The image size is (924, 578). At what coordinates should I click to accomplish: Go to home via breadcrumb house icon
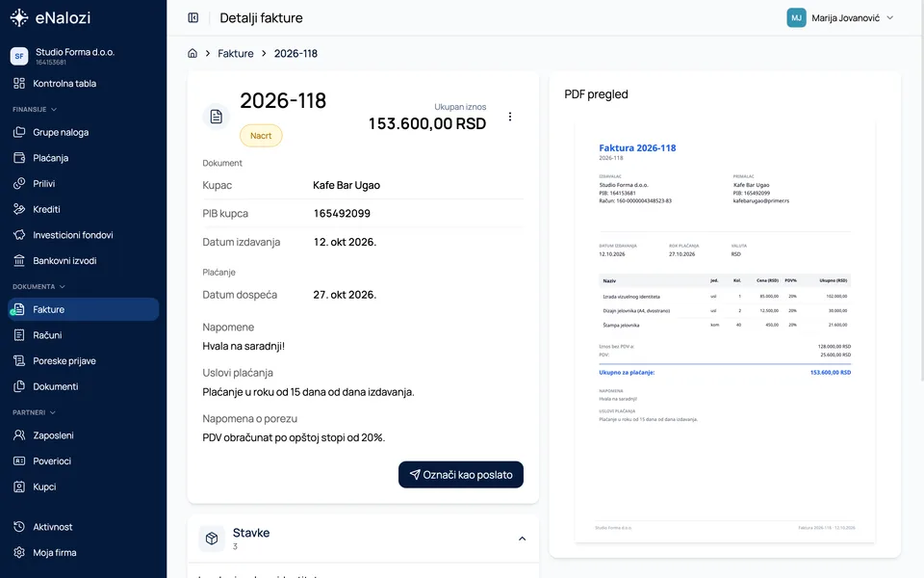[x=192, y=53]
